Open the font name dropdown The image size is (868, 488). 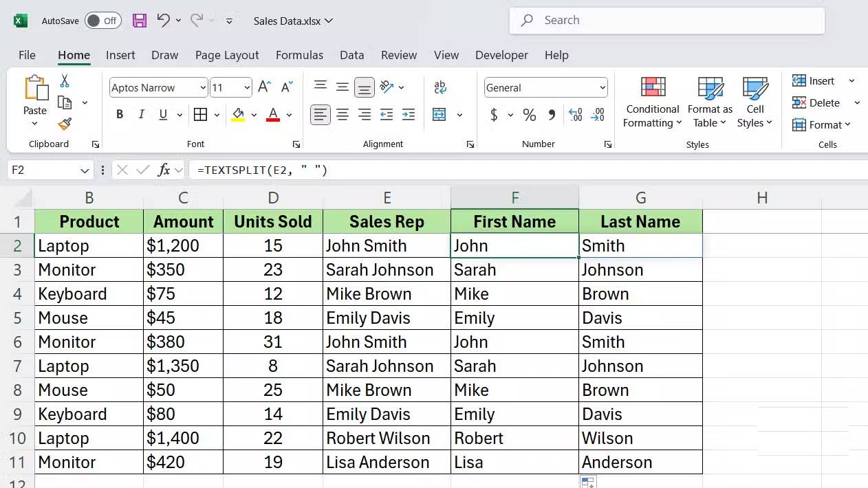click(x=202, y=87)
